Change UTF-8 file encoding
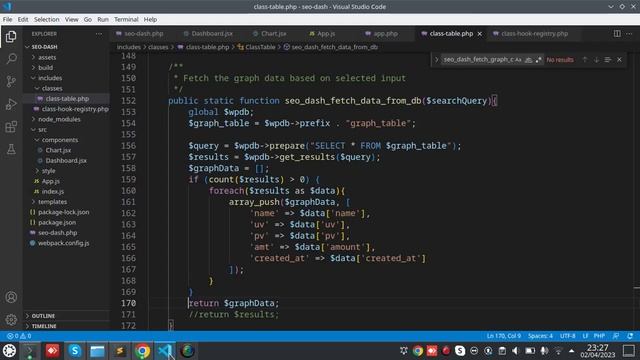Viewport: 640px width, 360px height. coord(567,336)
